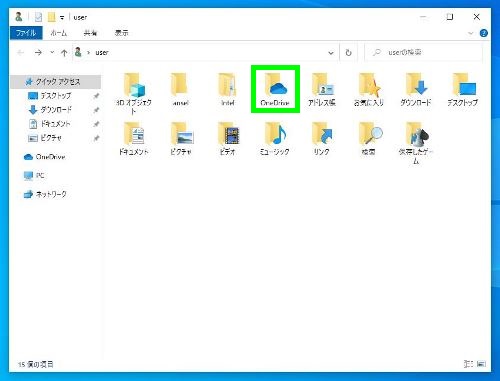
Task: Open Explorer help with question mark icon
Action: [483, 33]
